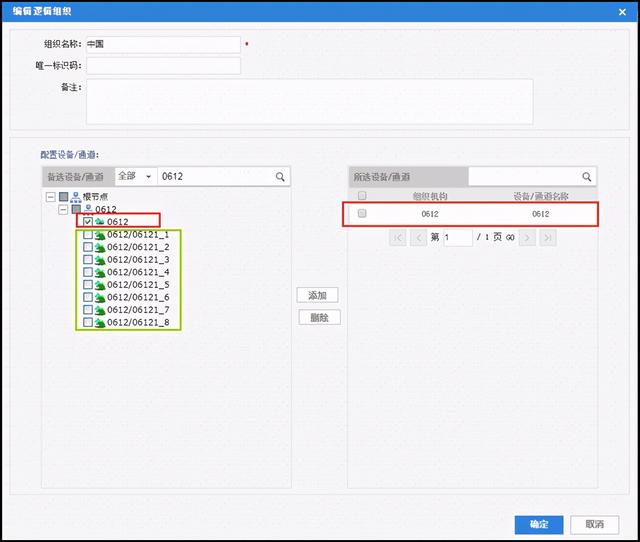640x542 pixels.
Task: Collapse the 0612 organization node
Action: pyautogui.click(x=63, y=209)
